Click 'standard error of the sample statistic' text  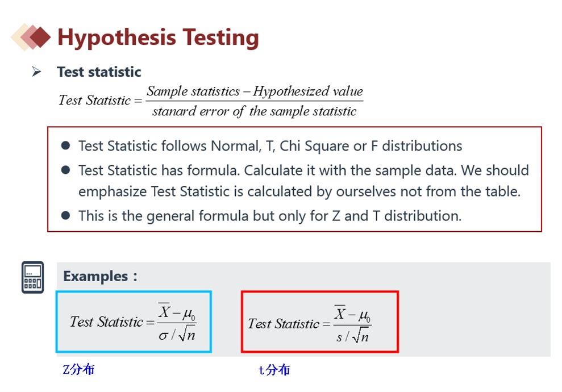(x=255, y=111)
